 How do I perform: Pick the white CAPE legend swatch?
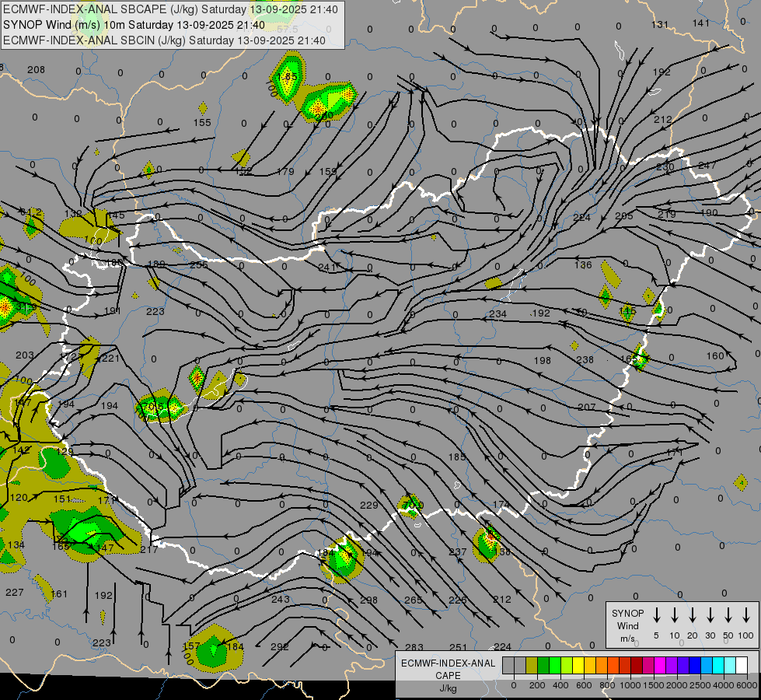[x=742, y=666]
